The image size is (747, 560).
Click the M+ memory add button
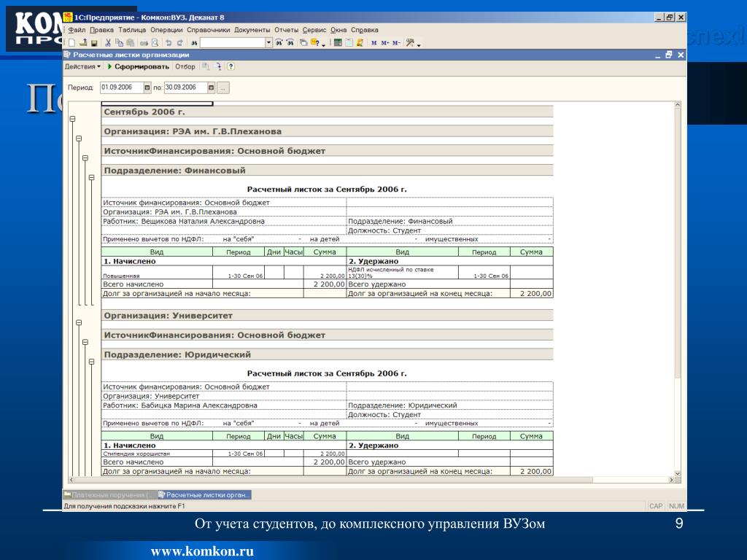(x=385, y=43)
